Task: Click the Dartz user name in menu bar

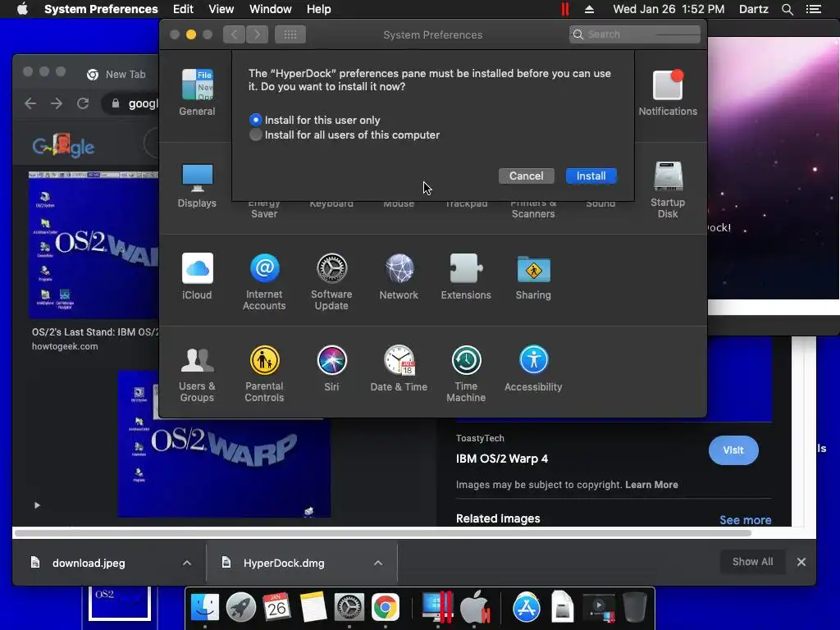Action: (753, 9)
